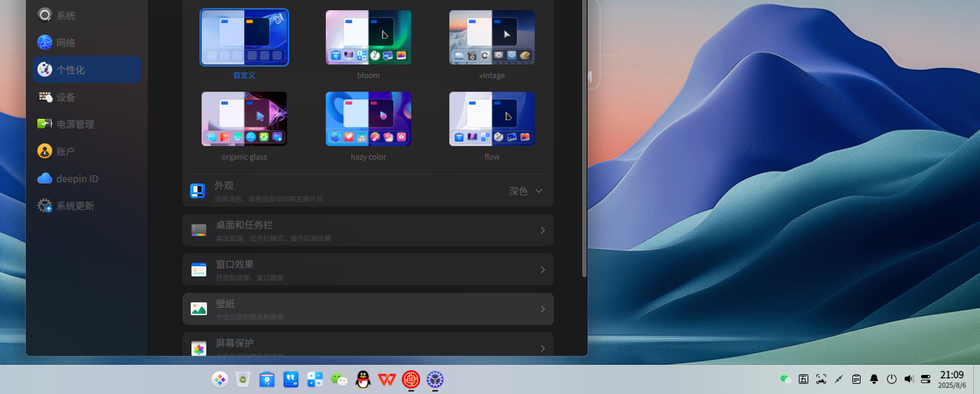Open the recycle bin in the taskbar
Image resolution: width=980 pixels, height=394 pixels.
(243, 380)
